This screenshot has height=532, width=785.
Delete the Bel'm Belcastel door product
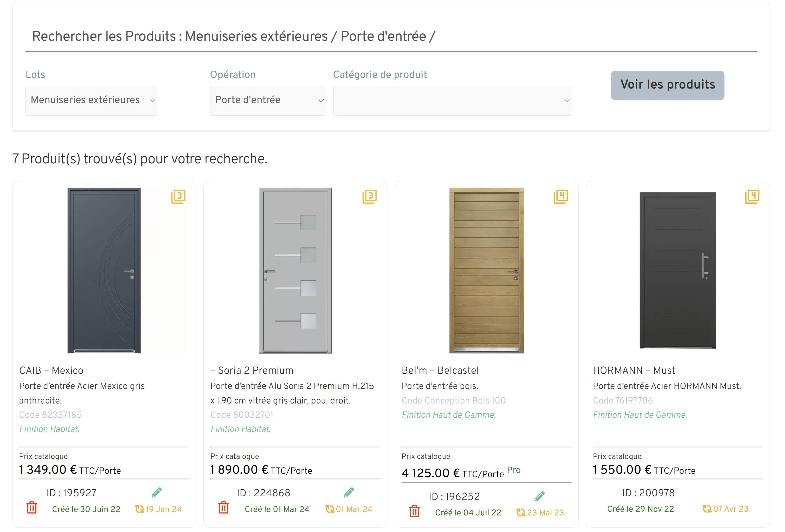(x=414, y=511)
